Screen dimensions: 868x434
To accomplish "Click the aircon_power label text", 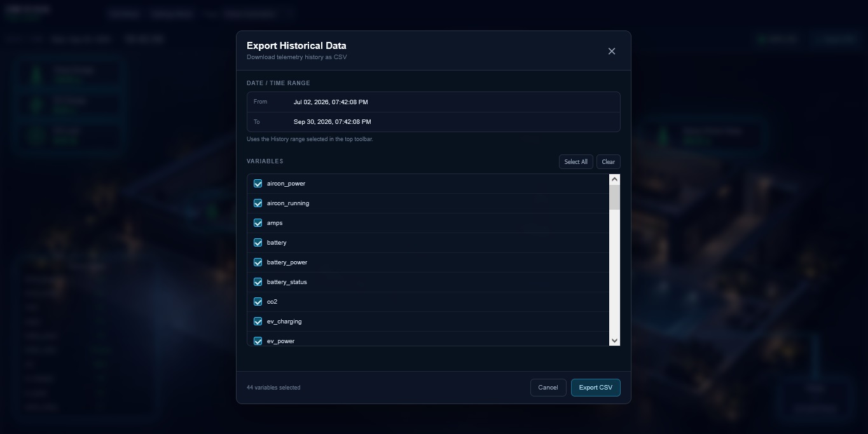I will coord(286,184).
